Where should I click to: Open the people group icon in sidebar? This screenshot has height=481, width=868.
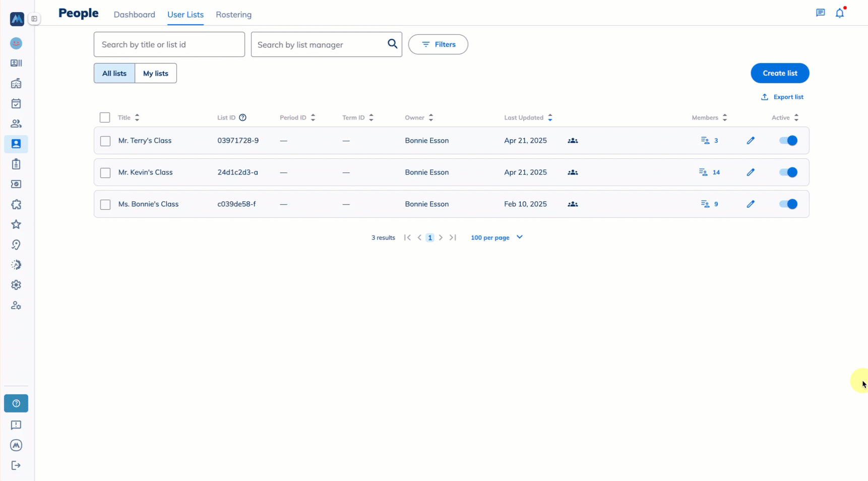[x=16, y=124]
